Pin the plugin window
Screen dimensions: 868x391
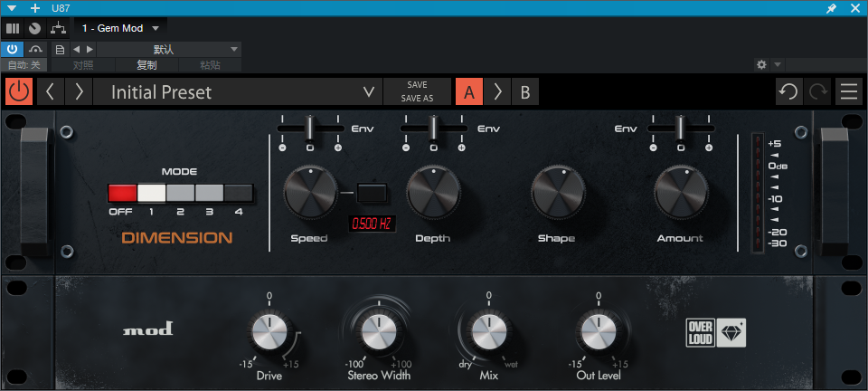[831, 8]
